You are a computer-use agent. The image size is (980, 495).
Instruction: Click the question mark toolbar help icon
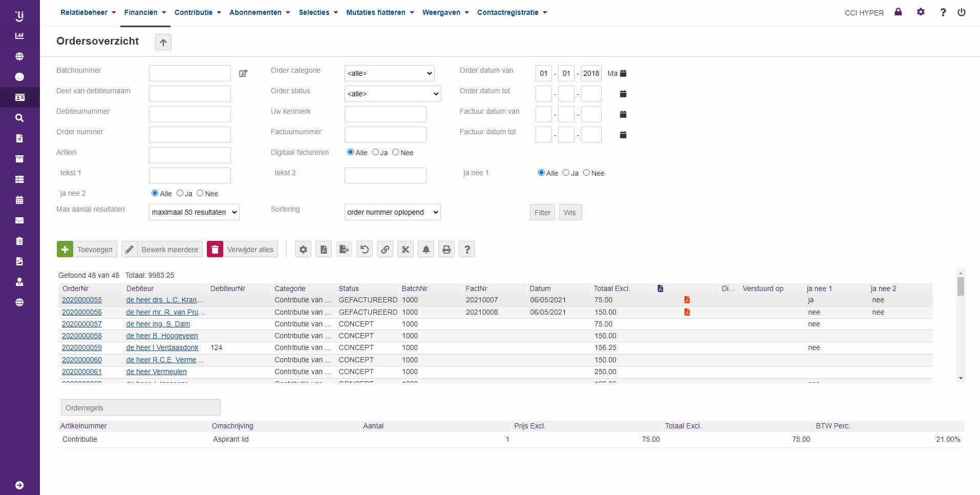tap(467, 250)
